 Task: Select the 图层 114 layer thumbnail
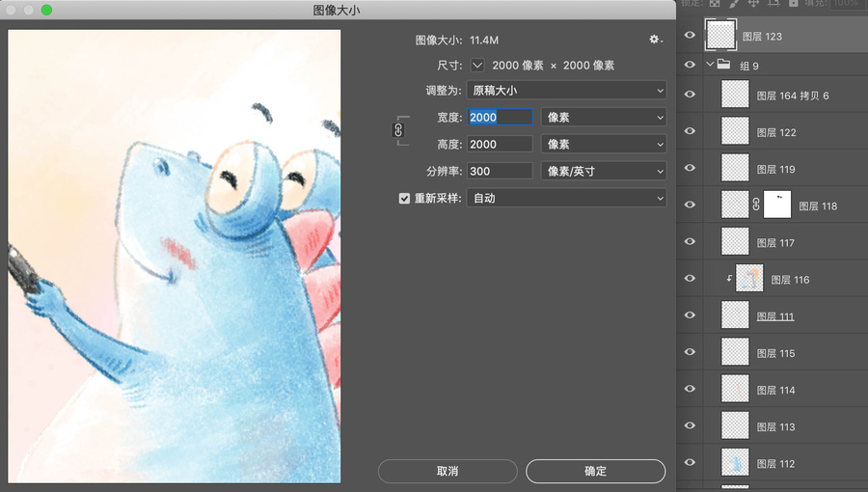(x=735, y=389)
